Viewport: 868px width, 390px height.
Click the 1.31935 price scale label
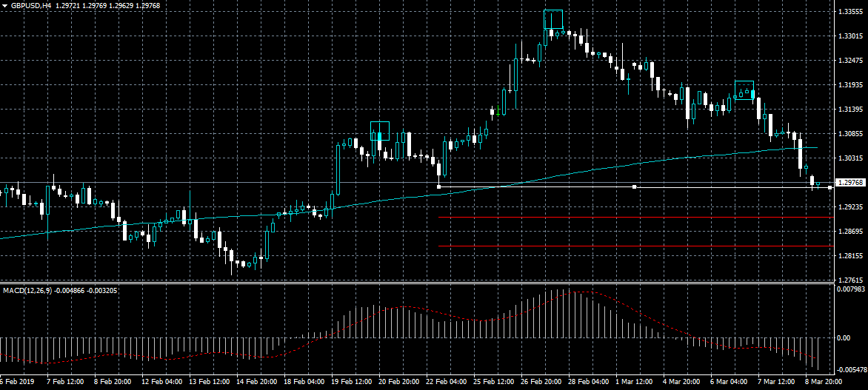[850, 84]
